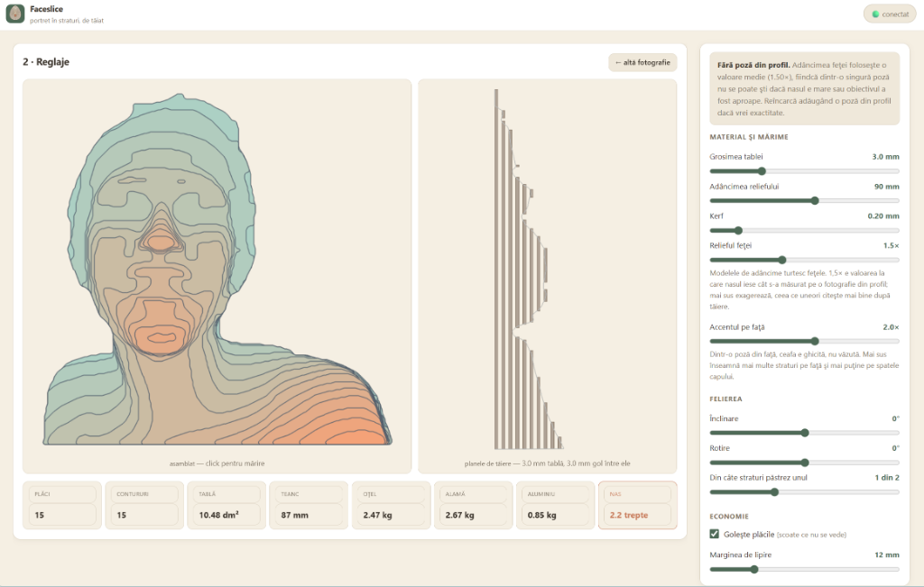This screenshot has height=587, width=924.
Task: Click the TABLĂ 10.48 dm² card
Action: (226, 505)
